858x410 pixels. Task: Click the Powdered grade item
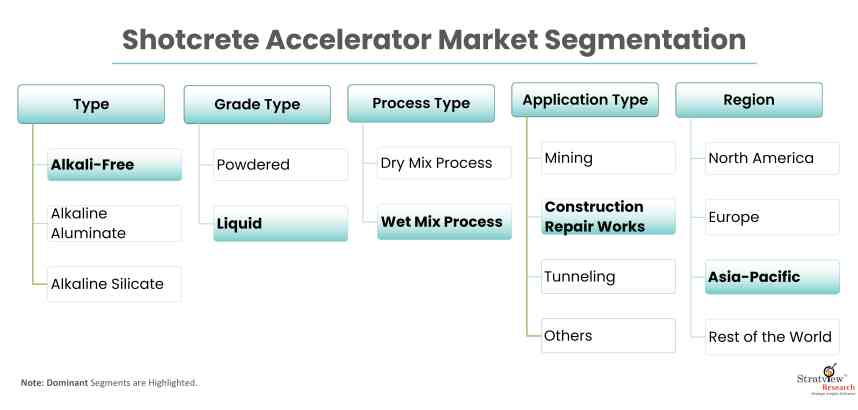click(280, 164)
